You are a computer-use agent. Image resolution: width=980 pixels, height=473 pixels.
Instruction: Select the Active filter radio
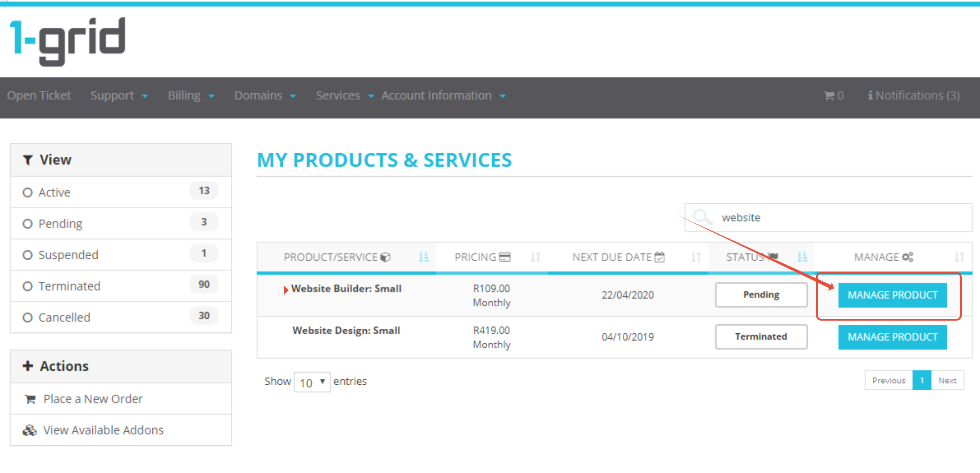click(28, 192)
